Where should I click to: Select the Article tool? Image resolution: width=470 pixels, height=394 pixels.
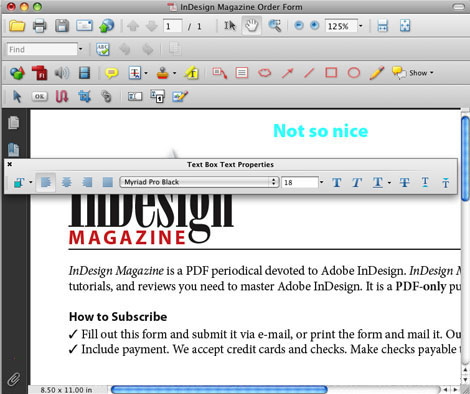62,97
